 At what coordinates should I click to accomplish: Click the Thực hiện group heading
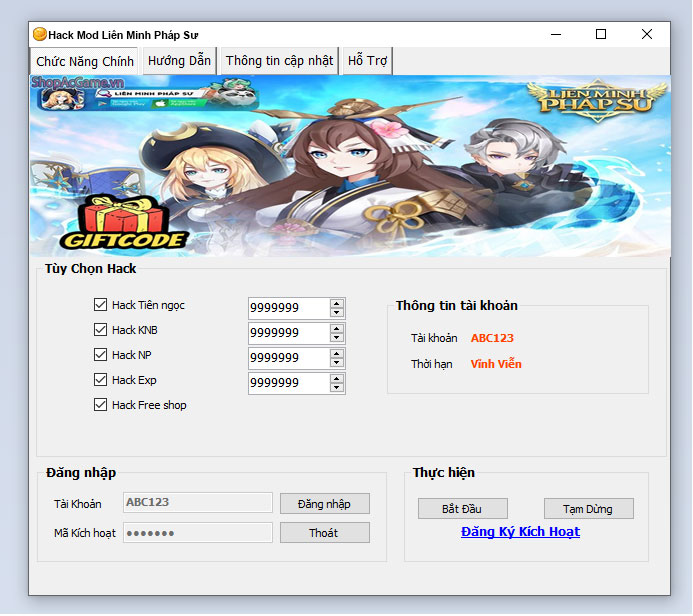click(444, 472)
